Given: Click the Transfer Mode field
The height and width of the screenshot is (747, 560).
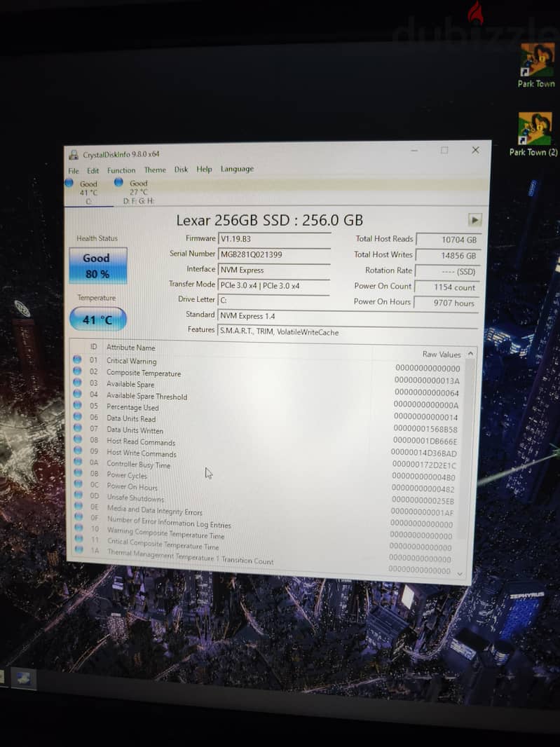Looking at the screenshot, I should tap(273, 285).
